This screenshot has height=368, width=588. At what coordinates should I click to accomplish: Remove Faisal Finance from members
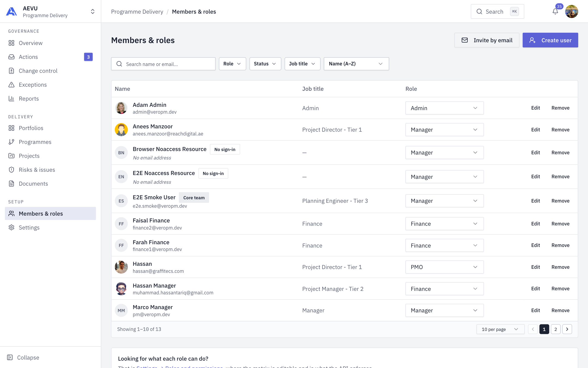click(561, 224)
